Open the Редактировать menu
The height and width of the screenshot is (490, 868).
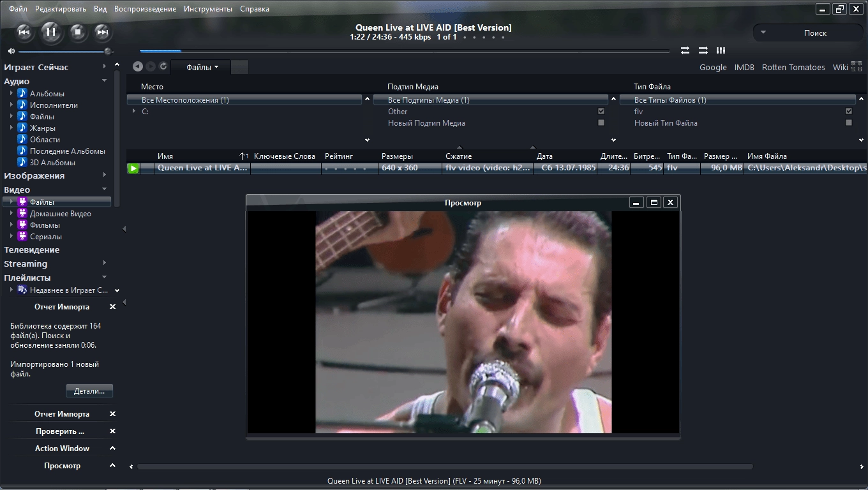coord(61,9)
